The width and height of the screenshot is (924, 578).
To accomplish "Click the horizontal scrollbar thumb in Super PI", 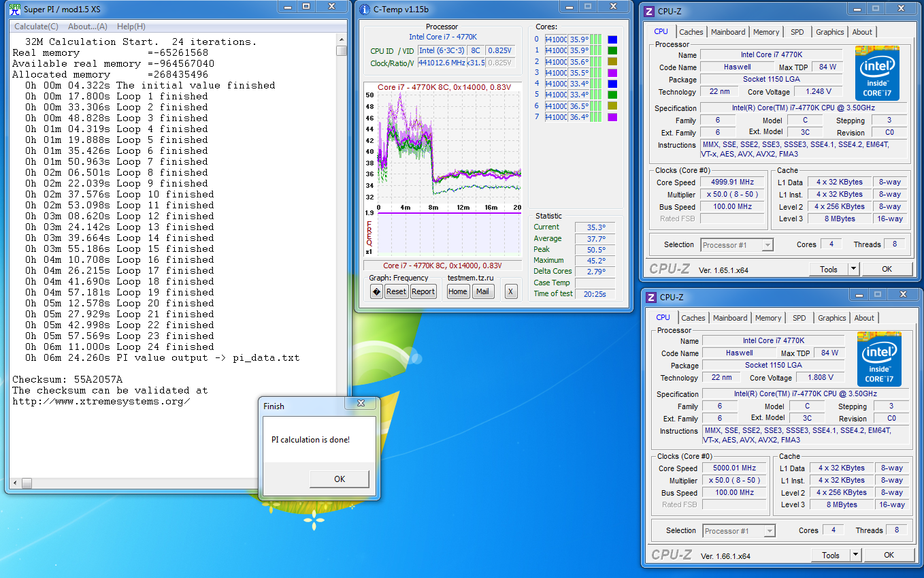I will point(27,483).
